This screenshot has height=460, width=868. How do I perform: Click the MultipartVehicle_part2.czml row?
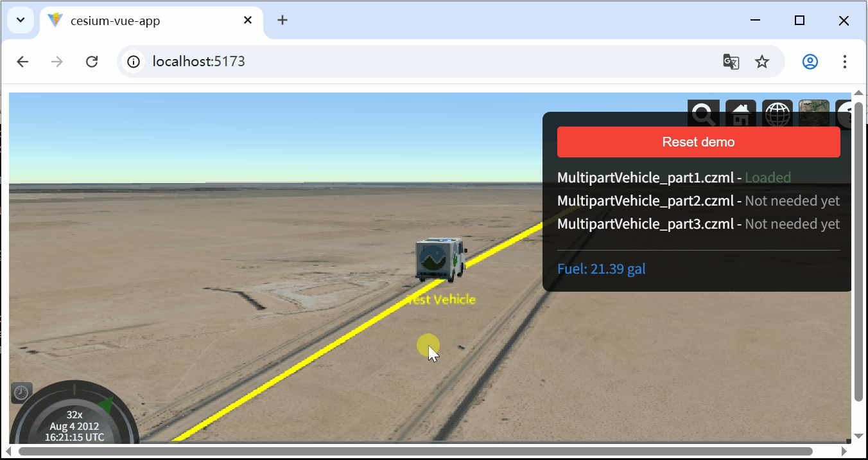[x=699, y=201]
